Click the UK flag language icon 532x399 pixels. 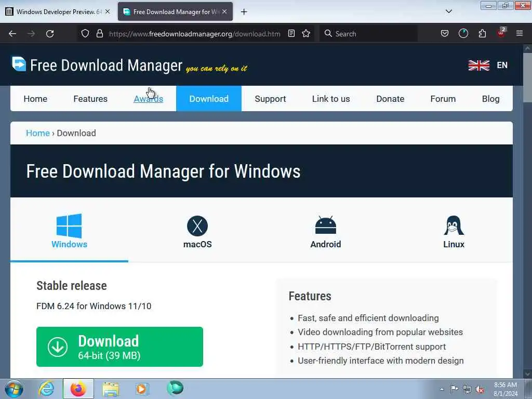[478, 65]
